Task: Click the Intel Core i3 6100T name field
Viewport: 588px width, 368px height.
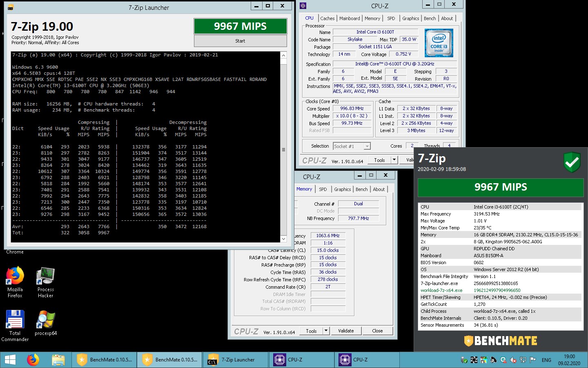Action: click(x=375, y=32)
